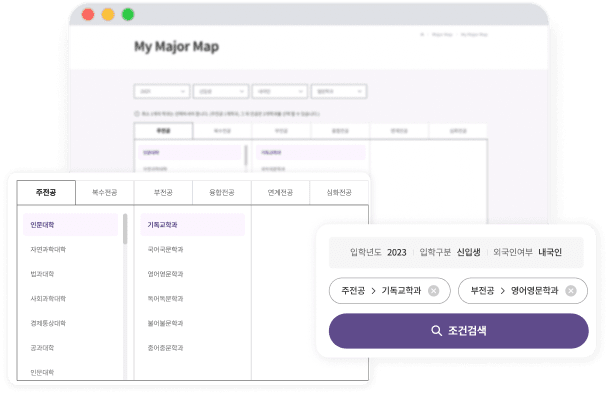Click the green window maximize dot

click(128, 14)
